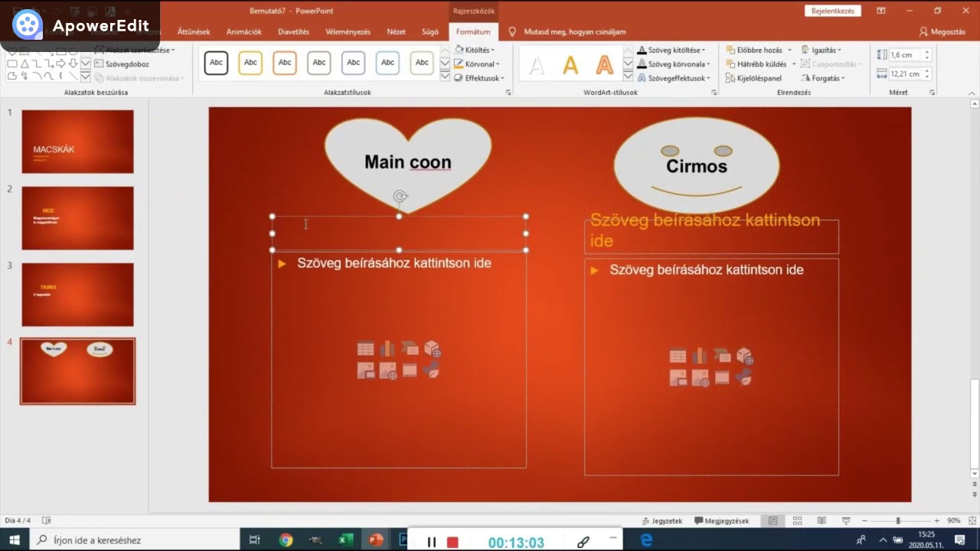
Task: Open spell check icon in status bar
Action: [x=46, y=520]
